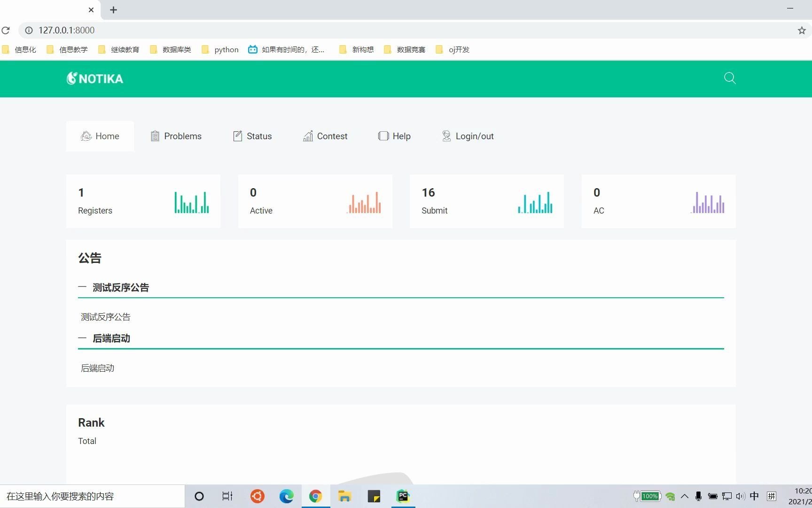Click the Active orange bar chart
This screenshot has height=508, width=812.
(x=364, y=202)
